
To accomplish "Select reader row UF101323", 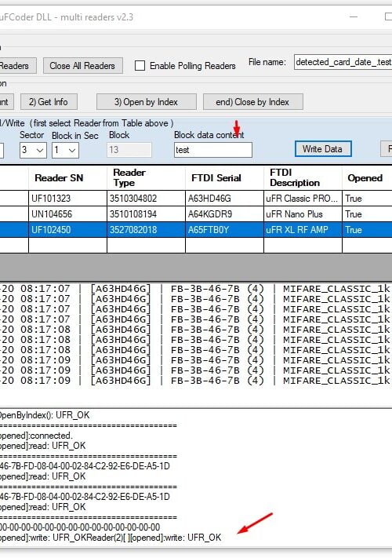I will click(x=196, y=199).
